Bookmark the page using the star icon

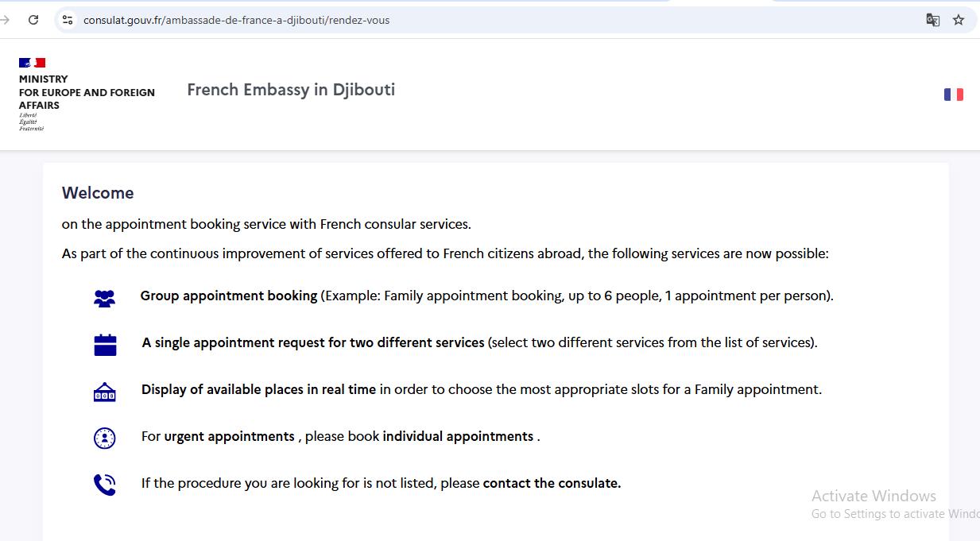coord(958,20)
